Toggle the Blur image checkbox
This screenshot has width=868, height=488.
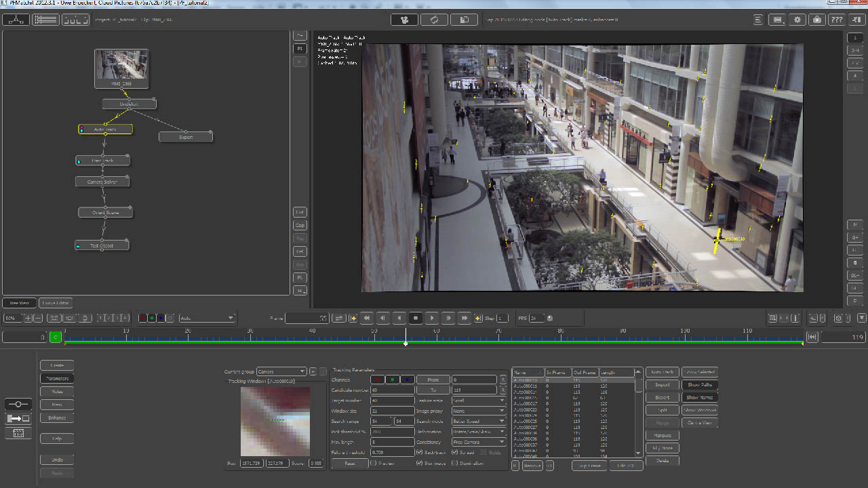419,463
